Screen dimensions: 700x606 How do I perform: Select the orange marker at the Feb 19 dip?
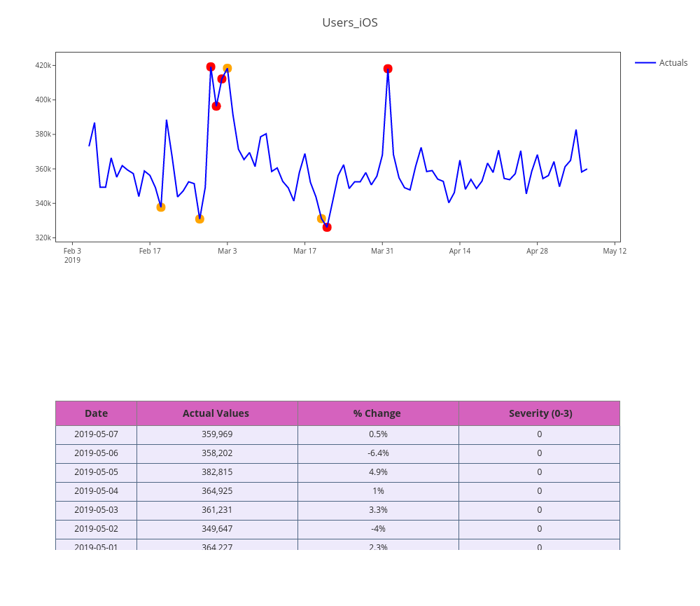161,207
